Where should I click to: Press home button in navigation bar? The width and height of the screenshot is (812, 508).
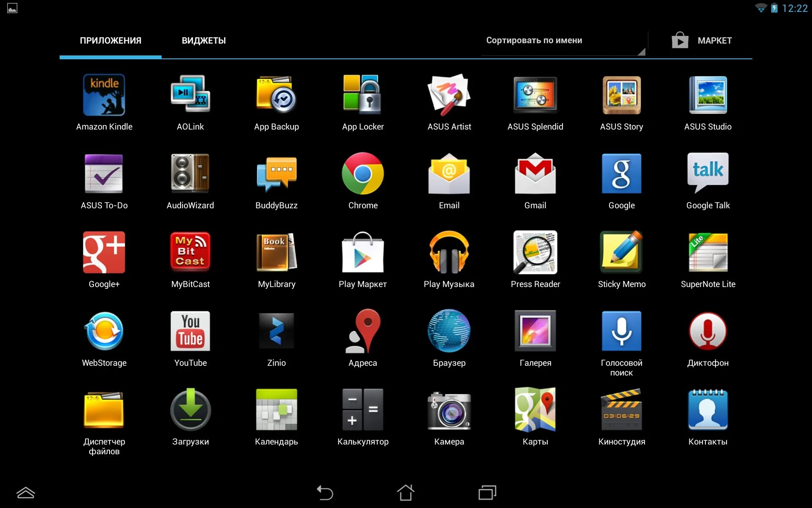tap(406, 494)
